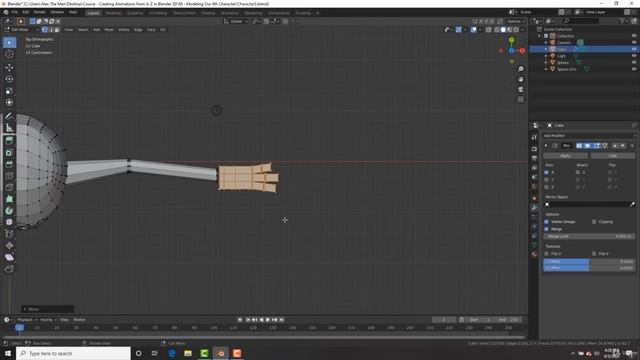Screen dimensions: 640x360
Task: Select the Knife tool
Action: pos(9,187)
